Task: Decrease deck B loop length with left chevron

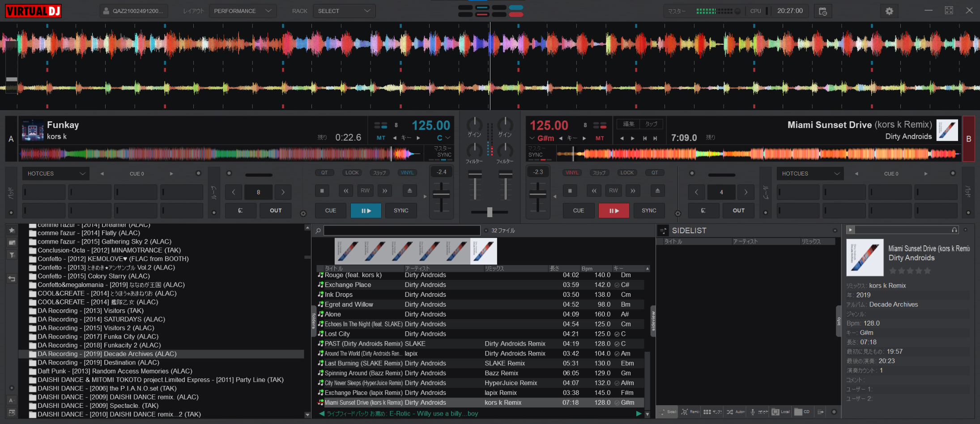Action: pos(696,192)
